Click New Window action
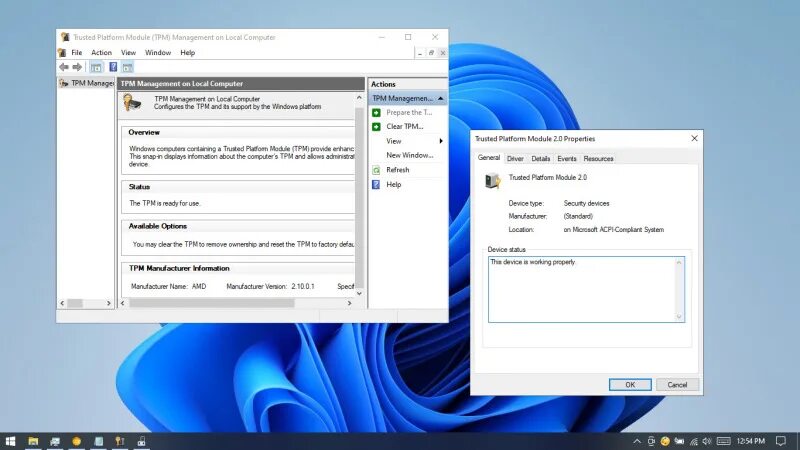800x450 pixels. click(409, 155)
